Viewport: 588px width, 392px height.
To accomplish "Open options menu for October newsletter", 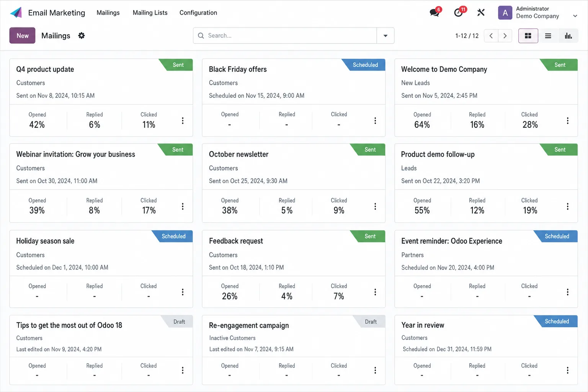I will click(x=375, y=206).
